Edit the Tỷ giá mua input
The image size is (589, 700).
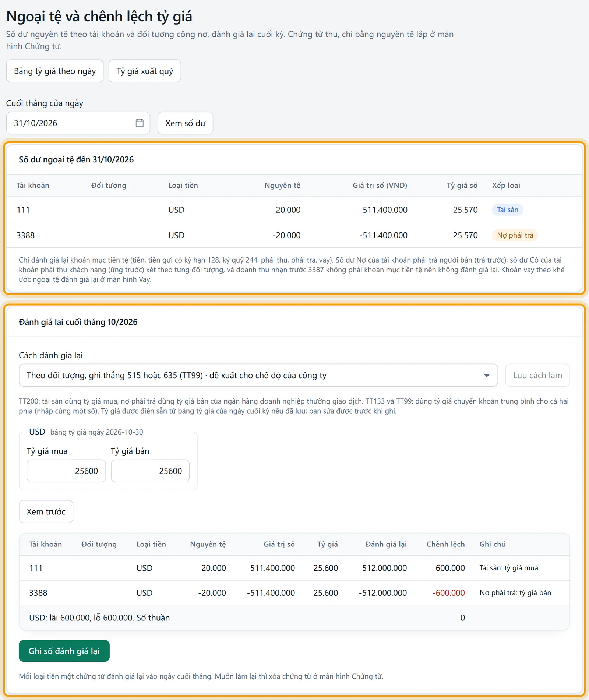coord(66,471)
